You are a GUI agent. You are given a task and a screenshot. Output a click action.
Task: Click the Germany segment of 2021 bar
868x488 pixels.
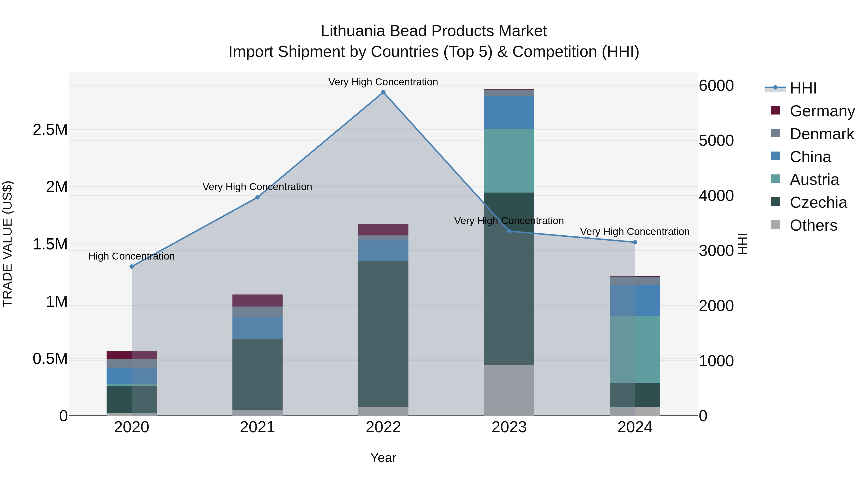[258, 301]
